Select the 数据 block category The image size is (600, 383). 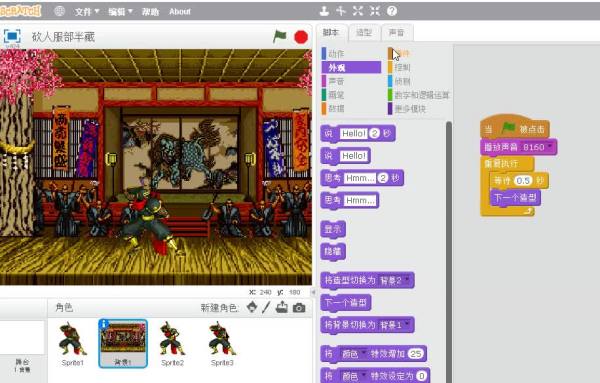click(x=351, y=109)
